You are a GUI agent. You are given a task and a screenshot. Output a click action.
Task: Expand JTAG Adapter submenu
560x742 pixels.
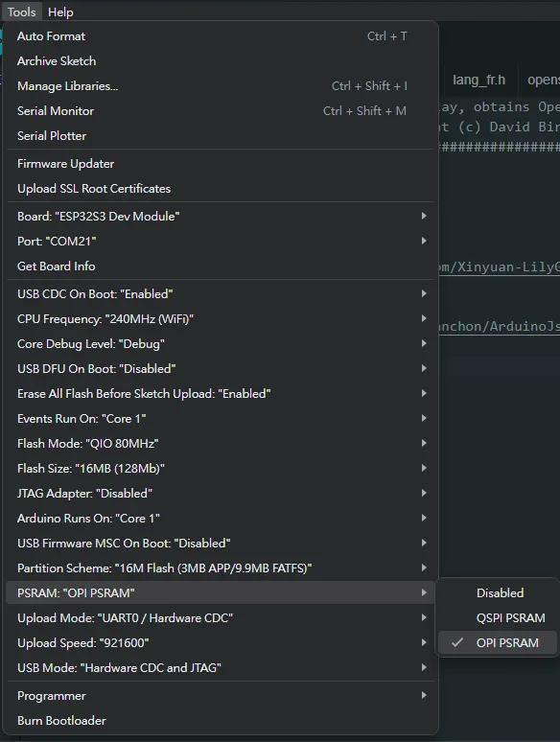point(221,494)
